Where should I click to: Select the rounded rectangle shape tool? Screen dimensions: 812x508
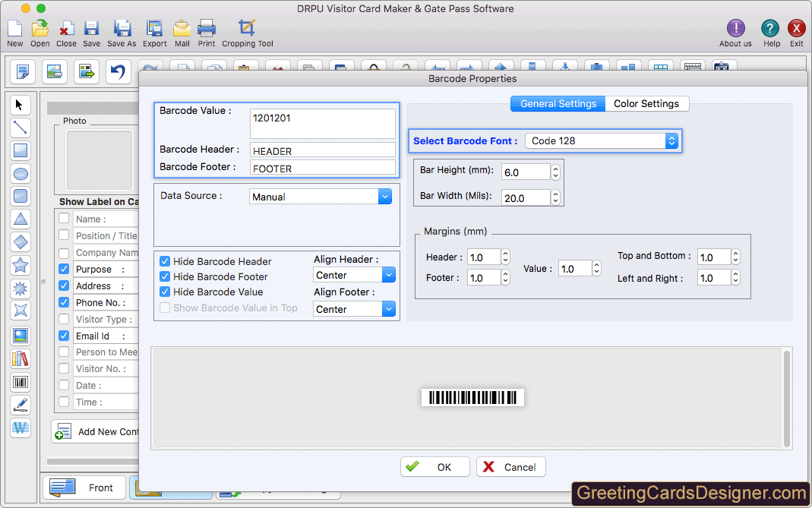click(x=21, y=196)
